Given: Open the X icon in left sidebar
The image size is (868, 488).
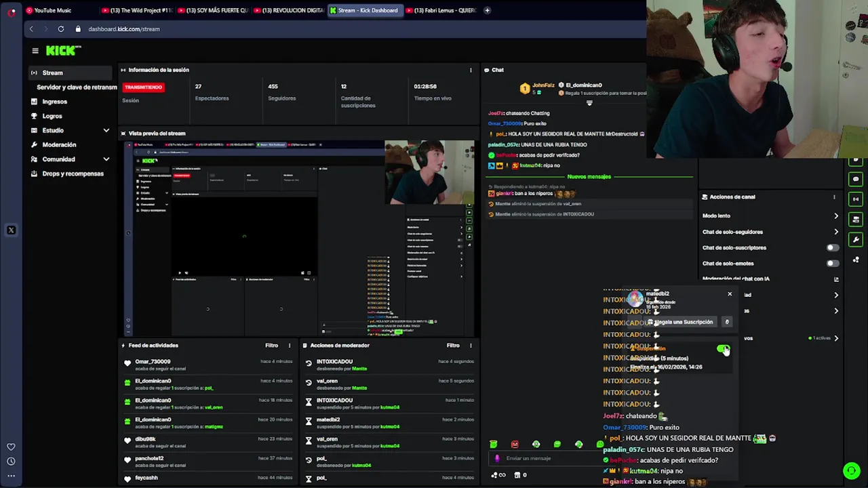Looking at the screenshot, I should point(11,230).
